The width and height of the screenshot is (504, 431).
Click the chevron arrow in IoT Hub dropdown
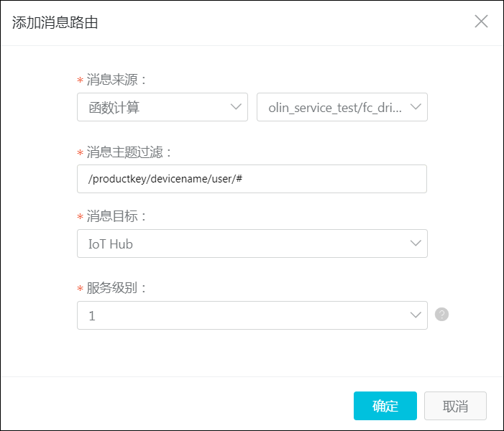pos(416,244)
